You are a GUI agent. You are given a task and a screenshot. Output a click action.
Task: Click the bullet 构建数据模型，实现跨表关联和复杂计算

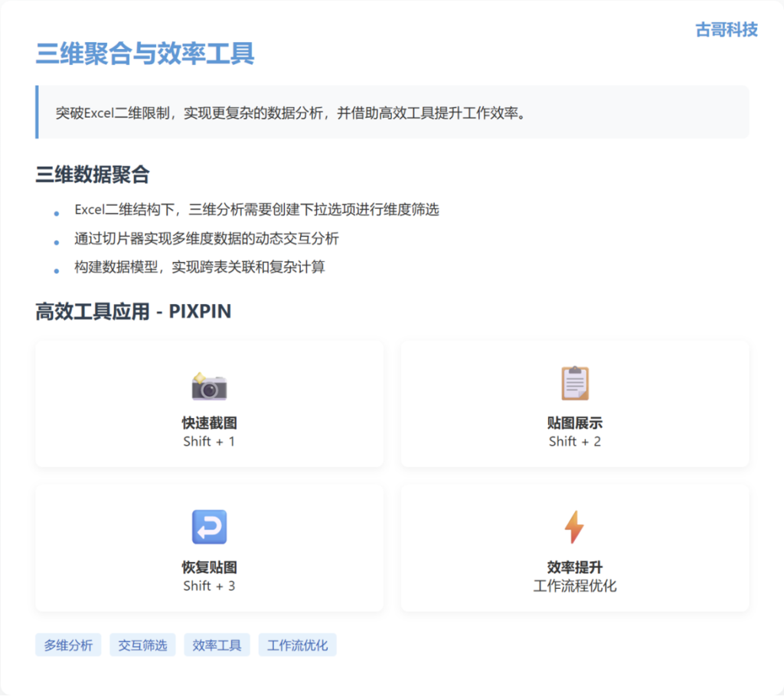point(200,267)
